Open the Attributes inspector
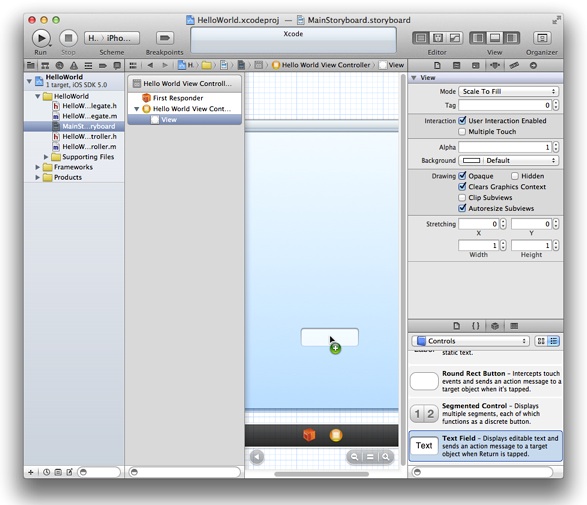Image resolution: width=587 pixels, height=505 pixels. click(x=495, y=66)
